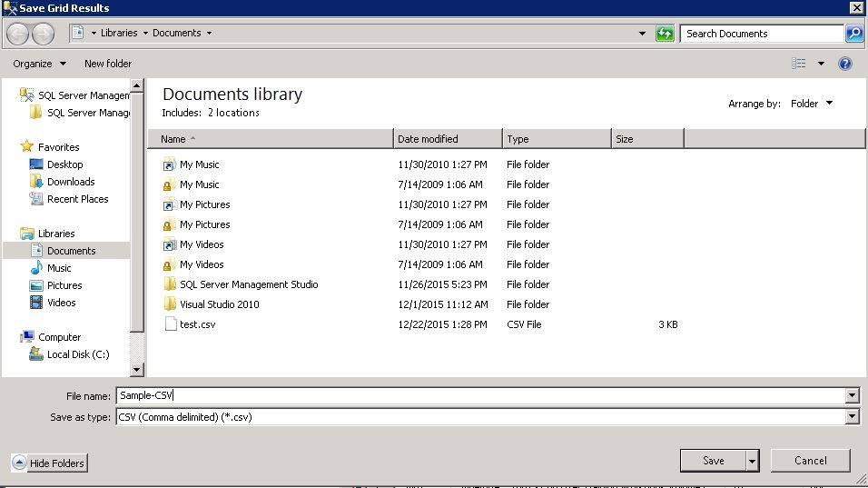Click the search magnifier icon
The image size is (868, 488).
point(854,34)
